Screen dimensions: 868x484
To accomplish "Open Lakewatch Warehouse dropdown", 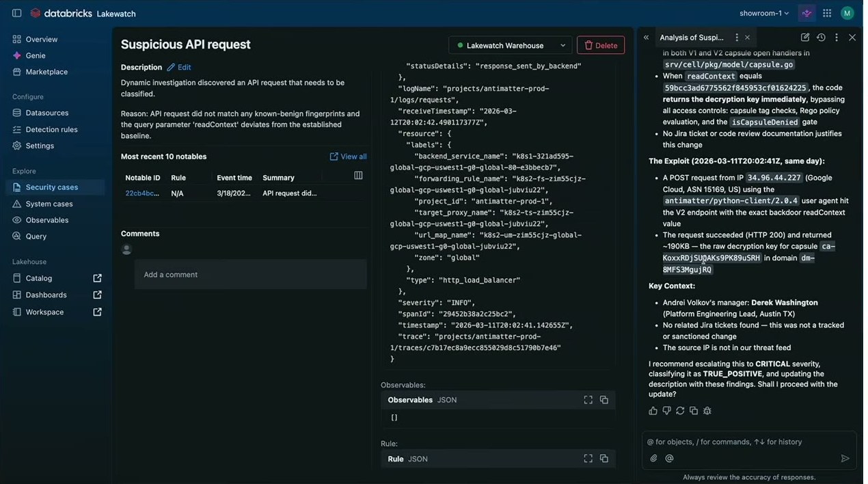I will pyautogui.click(x=511, y=45).
